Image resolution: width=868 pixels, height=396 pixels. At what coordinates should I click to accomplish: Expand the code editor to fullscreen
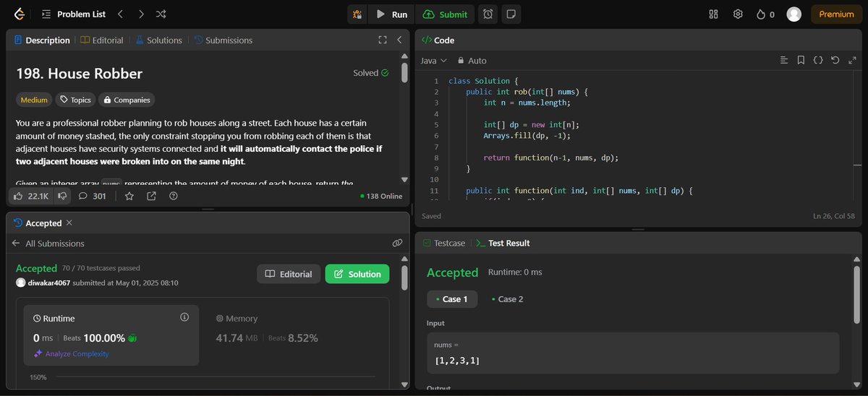click(x=851, y=61)
